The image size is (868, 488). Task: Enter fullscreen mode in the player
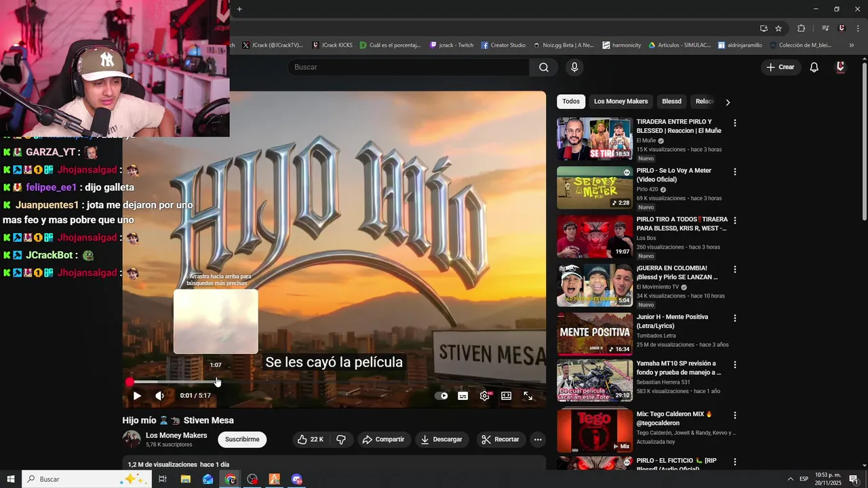tap(528, 396)
